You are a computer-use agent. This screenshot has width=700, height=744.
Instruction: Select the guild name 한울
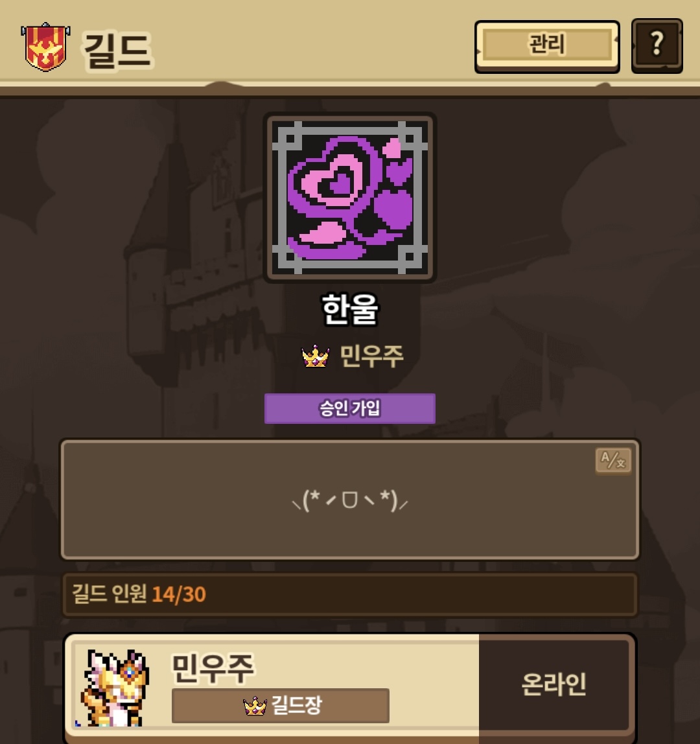tap(350, 309)
